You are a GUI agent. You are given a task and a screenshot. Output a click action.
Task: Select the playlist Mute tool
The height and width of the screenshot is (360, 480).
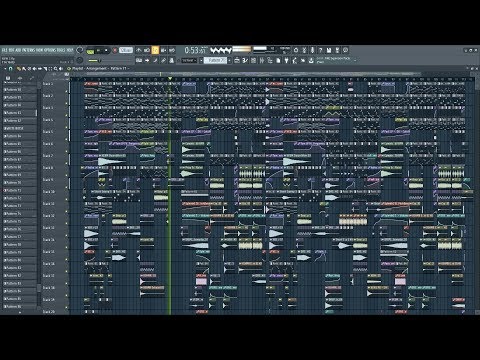click(34, 68)
